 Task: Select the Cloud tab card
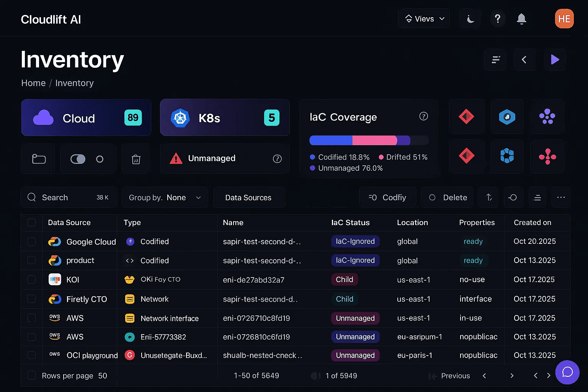pos(86,118)
